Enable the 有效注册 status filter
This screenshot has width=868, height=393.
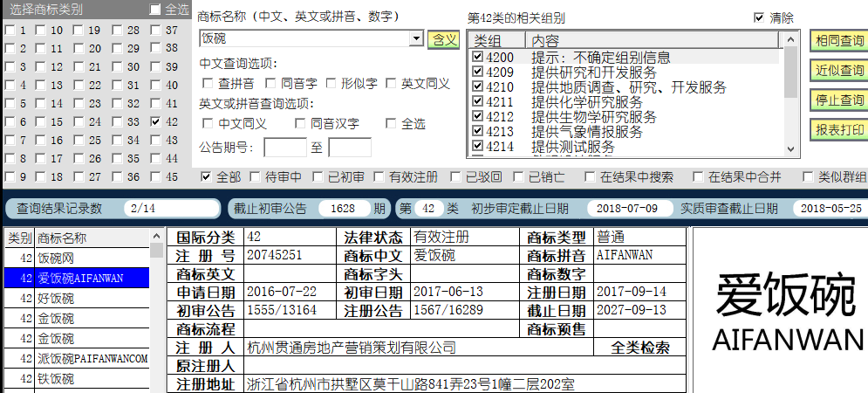click(x=379, y=177)
